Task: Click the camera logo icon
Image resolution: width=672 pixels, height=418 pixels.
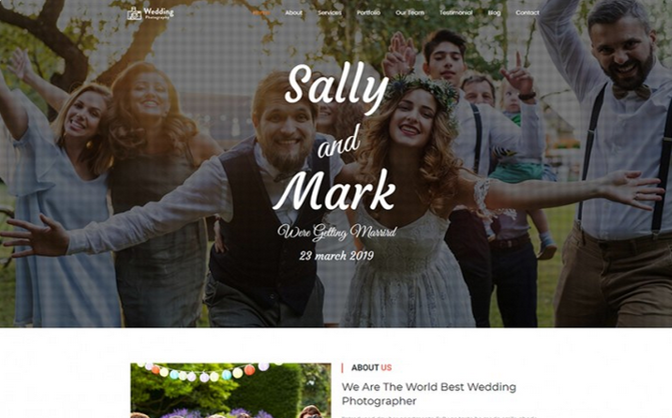Action: 134,13
